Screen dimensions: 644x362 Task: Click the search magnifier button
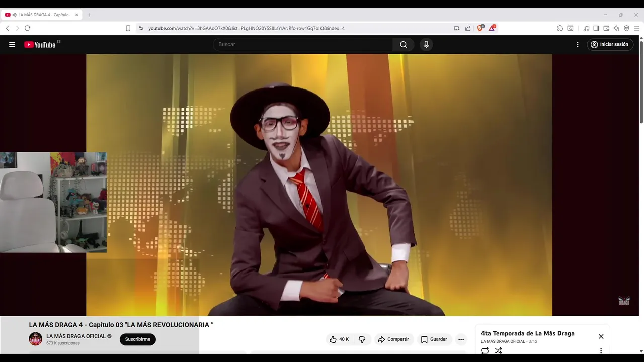[404, 44]
